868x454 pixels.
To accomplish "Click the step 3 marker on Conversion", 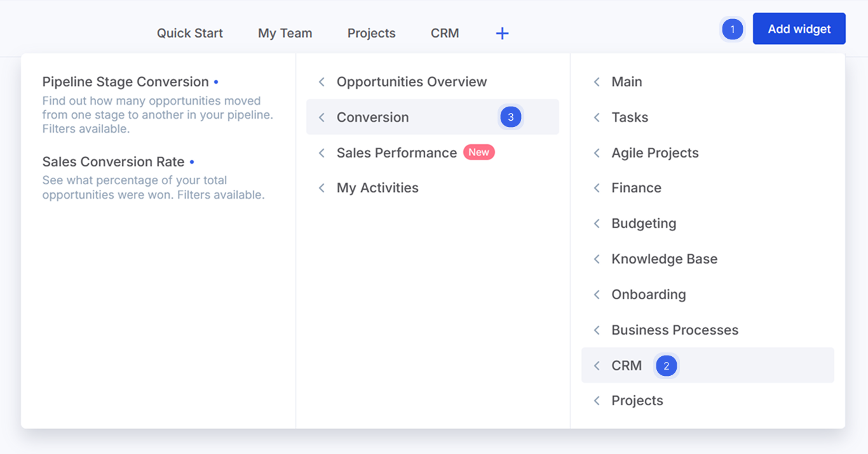I will 510,117.
